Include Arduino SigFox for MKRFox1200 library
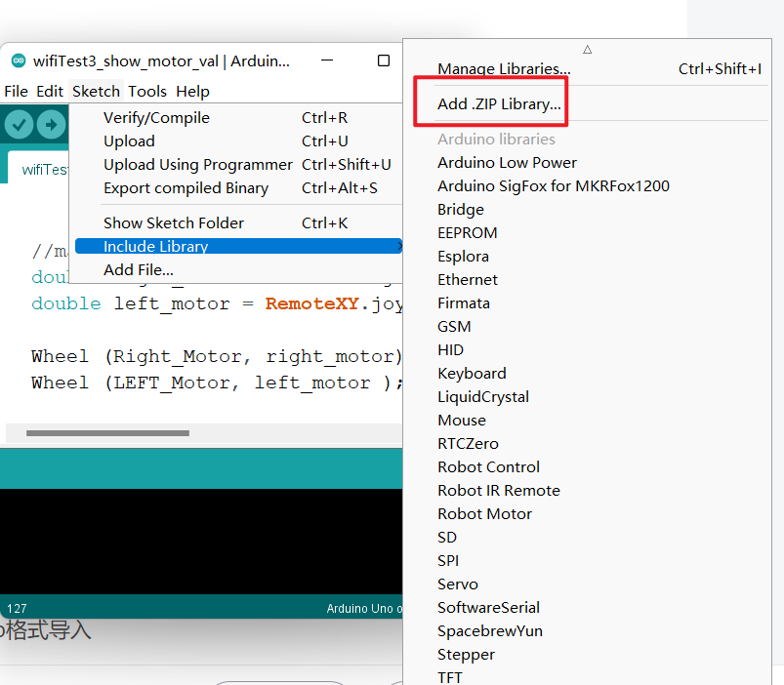This screenshot has width=784, height=685. pyautogui.click(x=588, y=185)
